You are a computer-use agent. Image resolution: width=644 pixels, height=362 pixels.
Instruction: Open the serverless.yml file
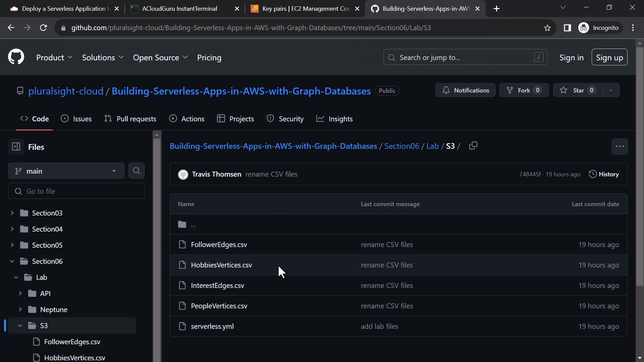[x=212, y=326]
